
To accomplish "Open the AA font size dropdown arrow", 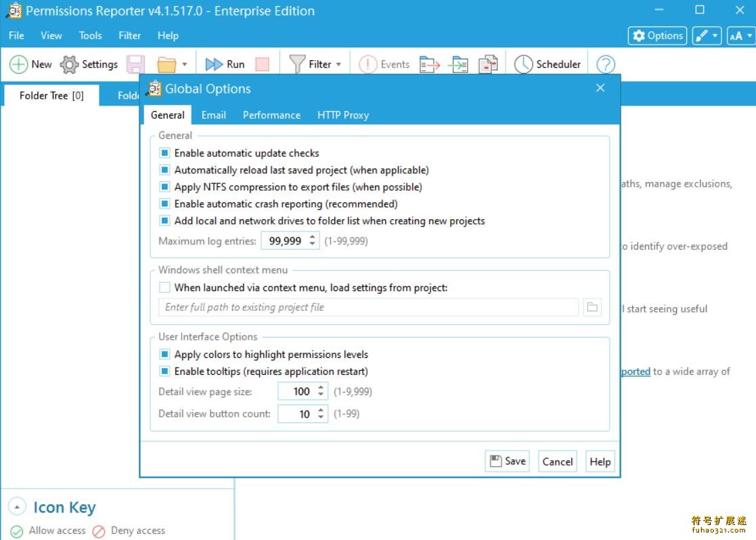I will tap(749, 36).
